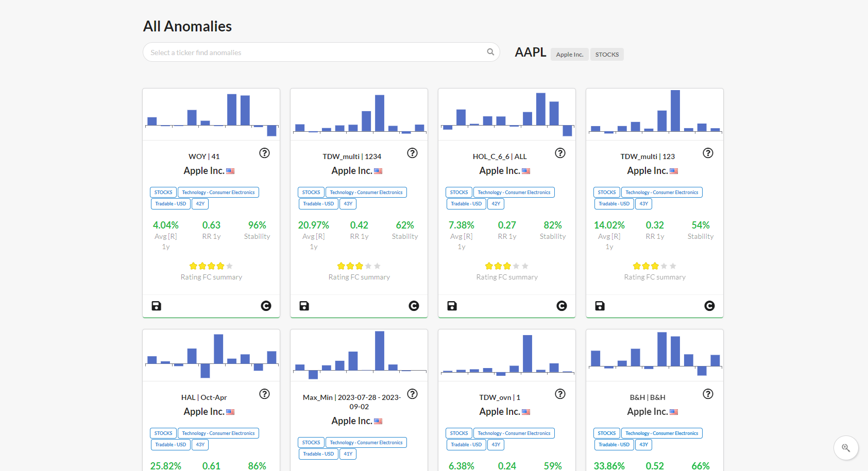Click the B&H | B&H title text

click(x=648, y=397)
